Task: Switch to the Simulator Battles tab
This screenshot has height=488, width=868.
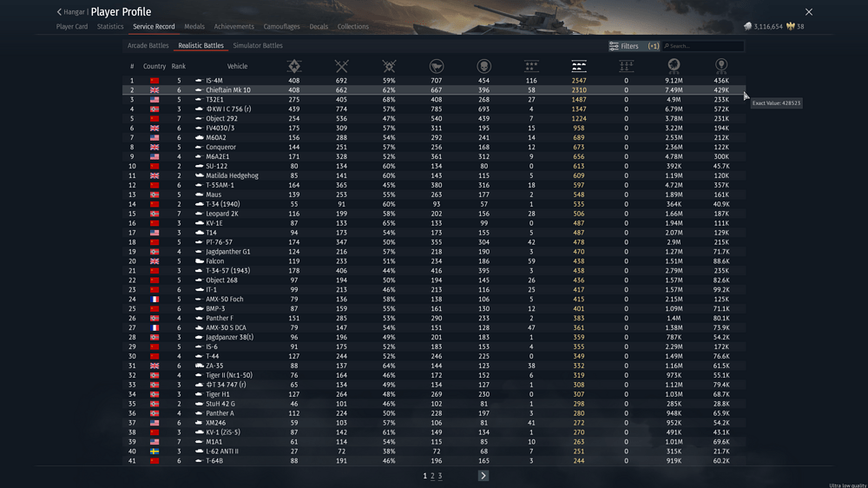Action: 258,46
